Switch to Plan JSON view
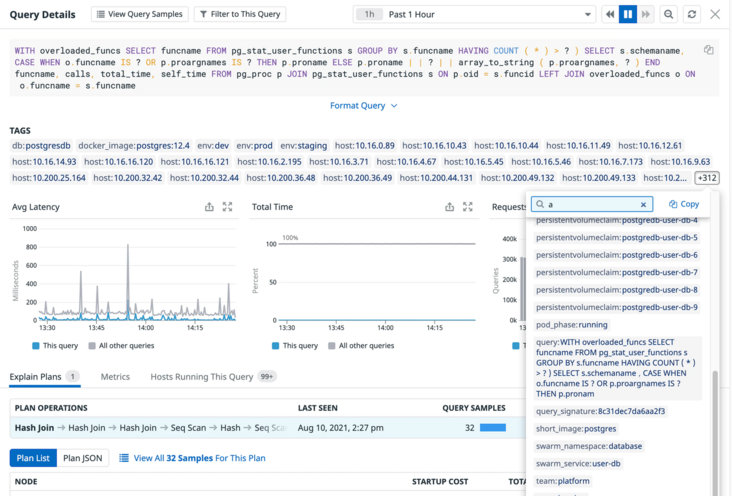732x496 pixels. pyautogui.click(x=83, y=458)
